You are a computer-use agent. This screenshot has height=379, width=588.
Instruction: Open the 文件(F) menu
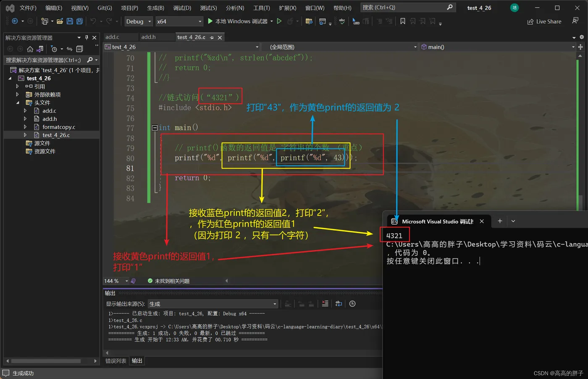28,8
